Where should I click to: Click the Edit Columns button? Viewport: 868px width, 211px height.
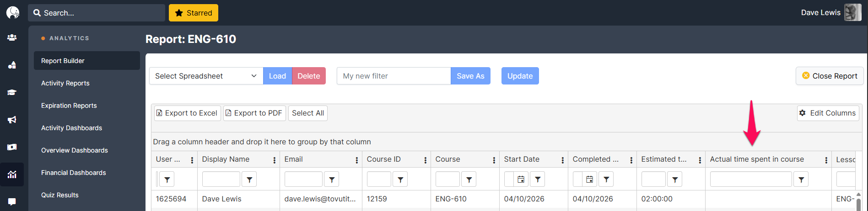click(828, 113)
